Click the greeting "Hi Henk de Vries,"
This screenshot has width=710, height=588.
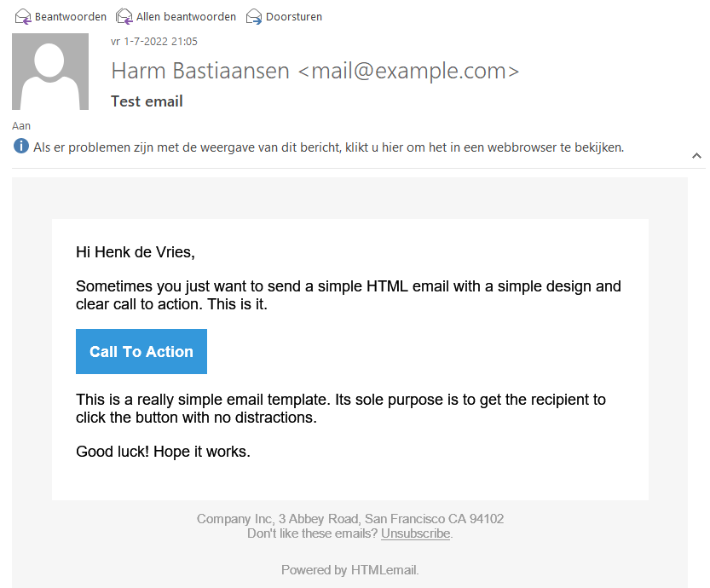click(136, 252)
